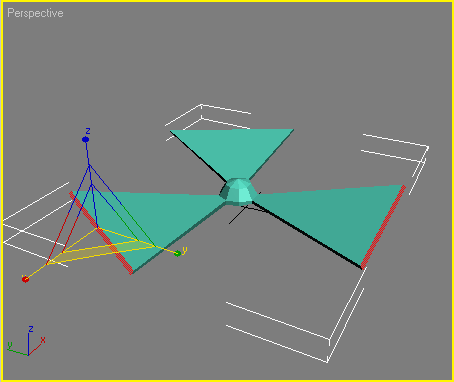Select the teal dome hub at the propeller center

[x=238, y=191]
